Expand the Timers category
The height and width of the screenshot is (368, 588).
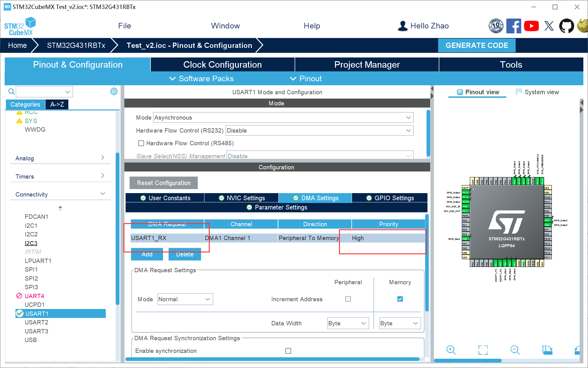(60, 176)
